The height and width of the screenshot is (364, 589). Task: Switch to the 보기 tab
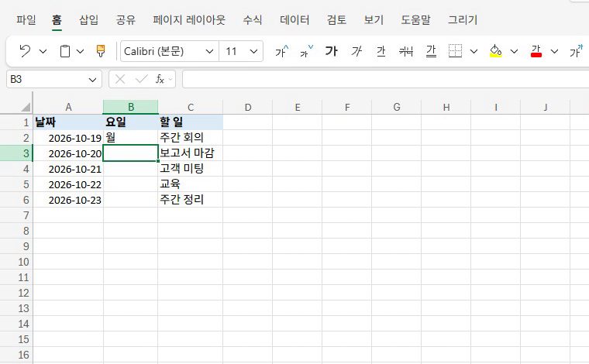click(x=374, y=19)
